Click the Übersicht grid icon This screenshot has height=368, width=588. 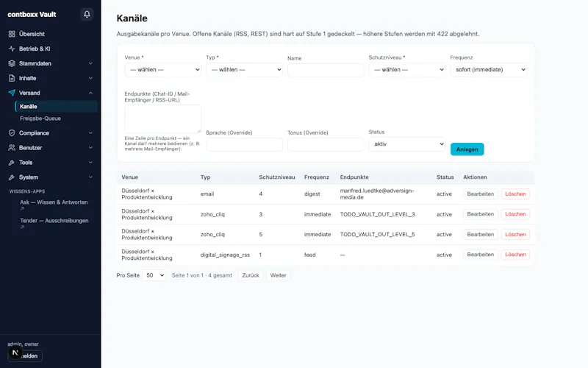[x=12, y=34]
